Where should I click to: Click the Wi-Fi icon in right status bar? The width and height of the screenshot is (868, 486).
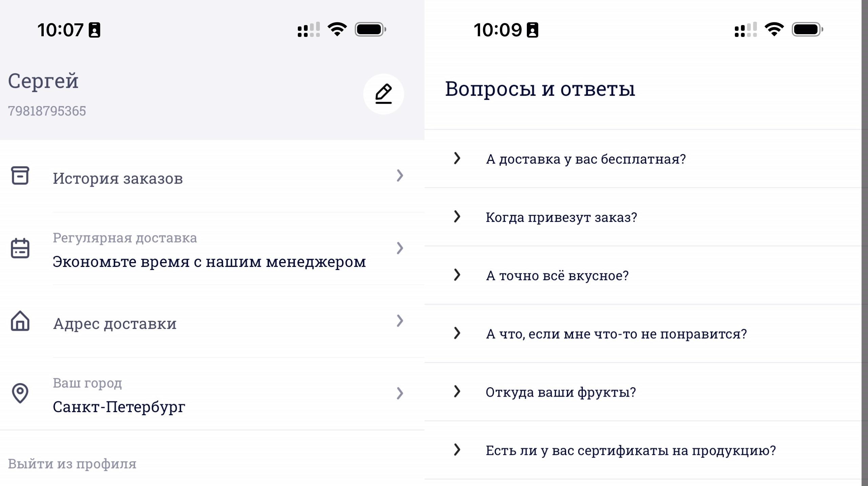pos(774,29)
